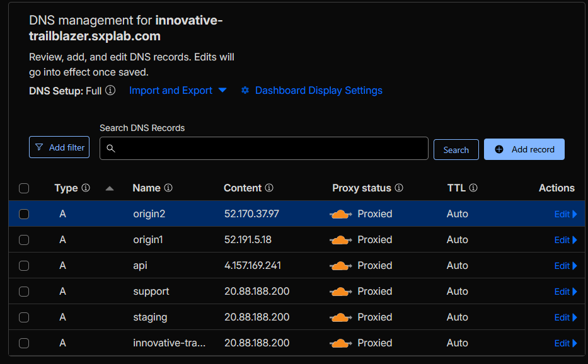This screenshot has width=588, height=364.
Task: Click the magnifying glass in the search box
Action: pyautogui.click(x=112, y=149)
